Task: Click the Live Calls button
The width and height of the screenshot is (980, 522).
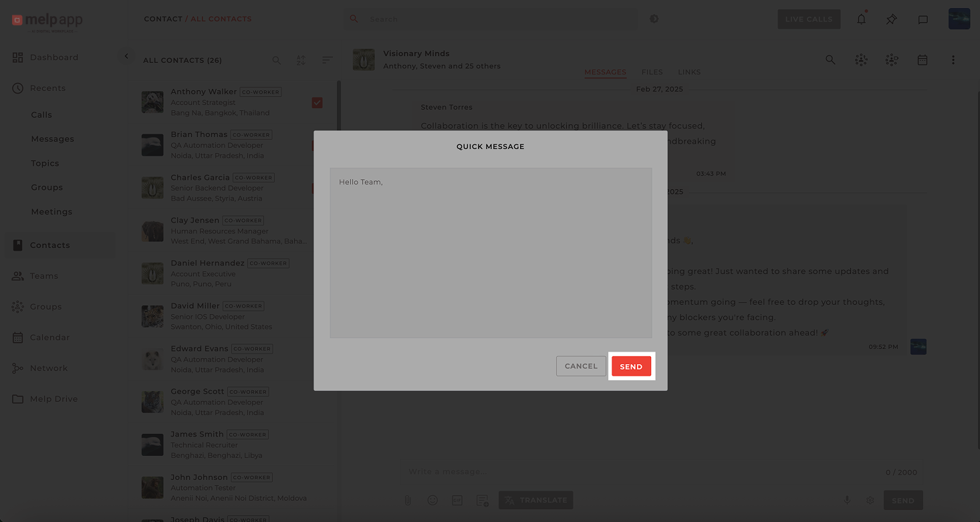Action: (x=808, y=19)
